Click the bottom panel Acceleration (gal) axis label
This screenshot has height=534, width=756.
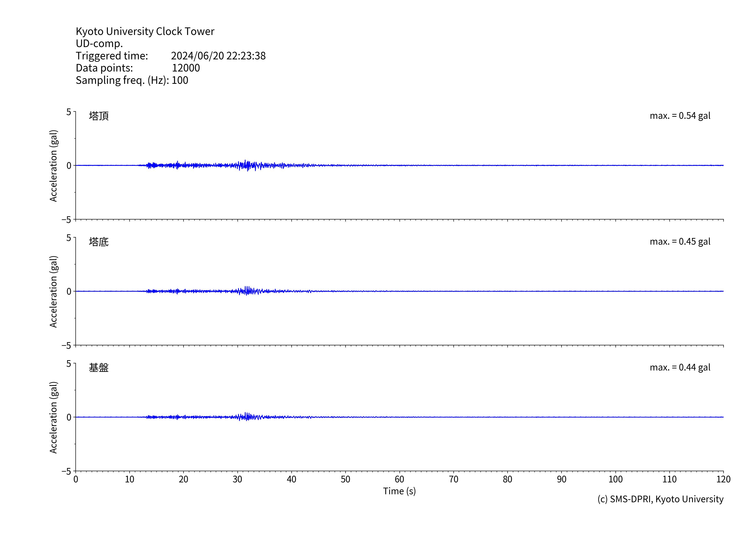tap(53, 417)
